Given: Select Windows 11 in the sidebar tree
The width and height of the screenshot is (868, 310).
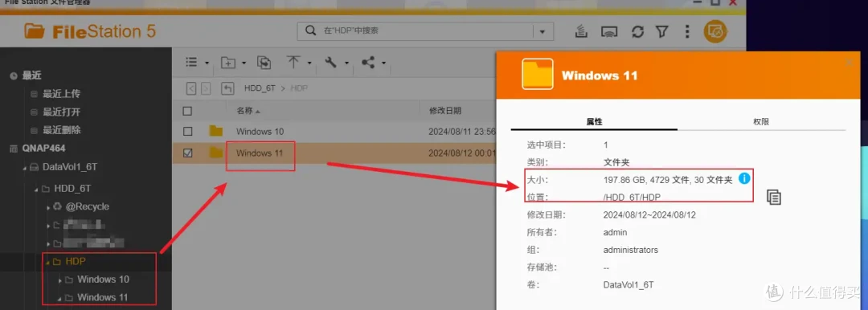Looking at the screenshot, I should [x=102, y=297].
